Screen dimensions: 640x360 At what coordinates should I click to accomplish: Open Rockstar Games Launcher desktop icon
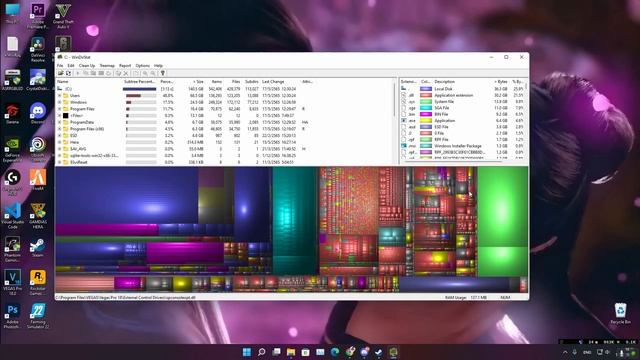click(x=38, y=282)
